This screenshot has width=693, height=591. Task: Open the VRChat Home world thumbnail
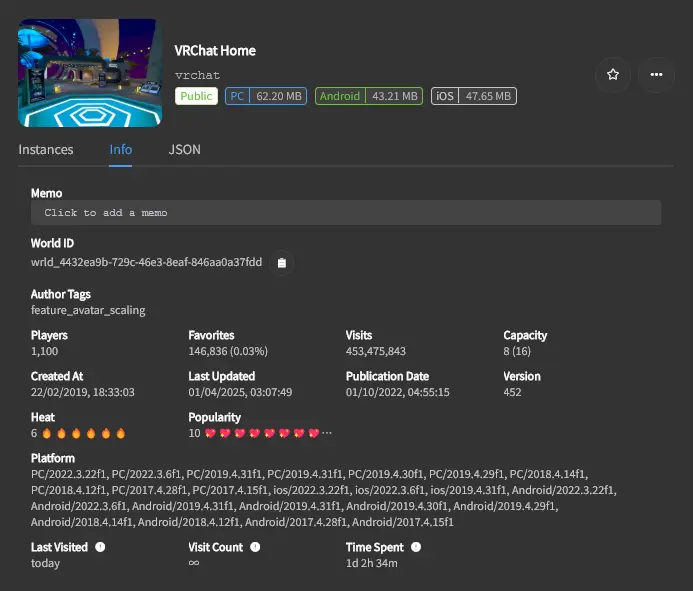click(x=90, y=73)
